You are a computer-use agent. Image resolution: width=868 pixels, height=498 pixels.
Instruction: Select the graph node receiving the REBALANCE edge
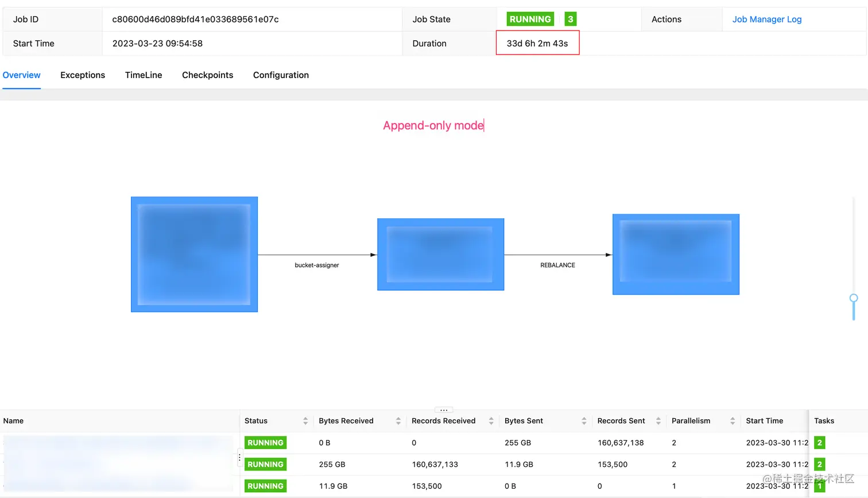pyautogui.click(x=676, y=254)
